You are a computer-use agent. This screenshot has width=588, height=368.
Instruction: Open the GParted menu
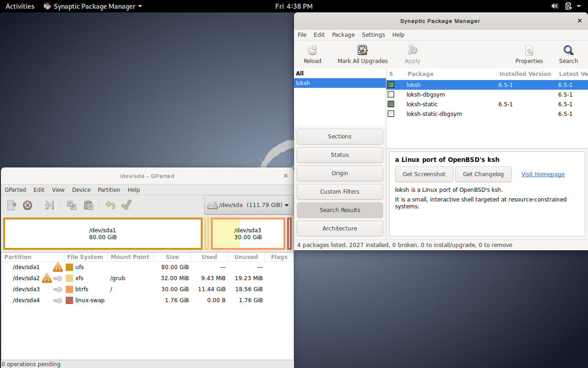click(x=15, y=190)
